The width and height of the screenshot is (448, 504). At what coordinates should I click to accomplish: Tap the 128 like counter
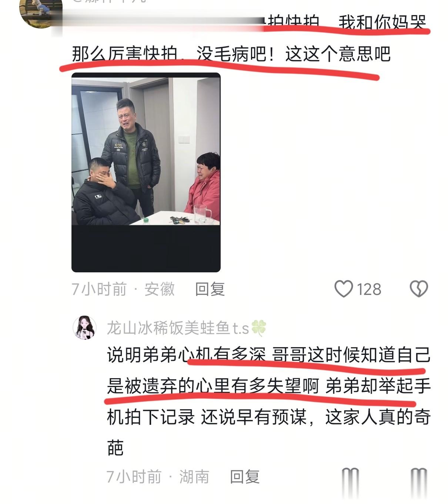pyautogui.click(x=369, y=289)
